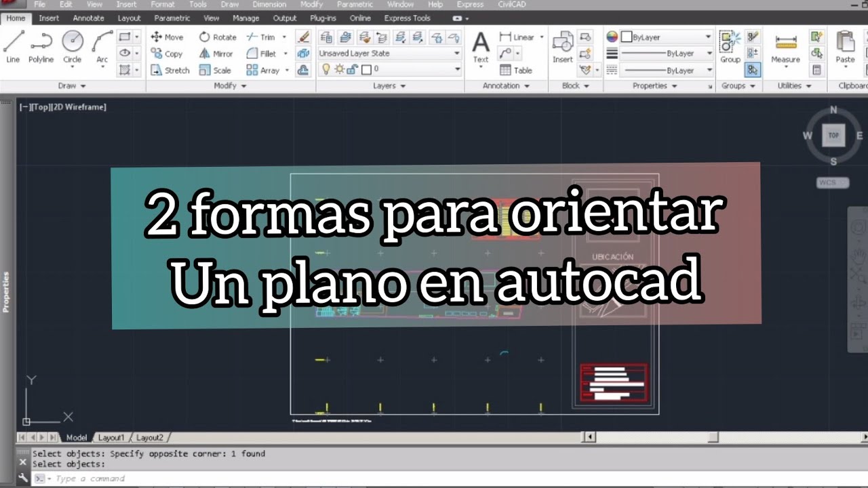Image resolution: width=868 pixels, height=488 pixels.
Task: Switch to the Annotate ribbon tab
Action: 89,18
